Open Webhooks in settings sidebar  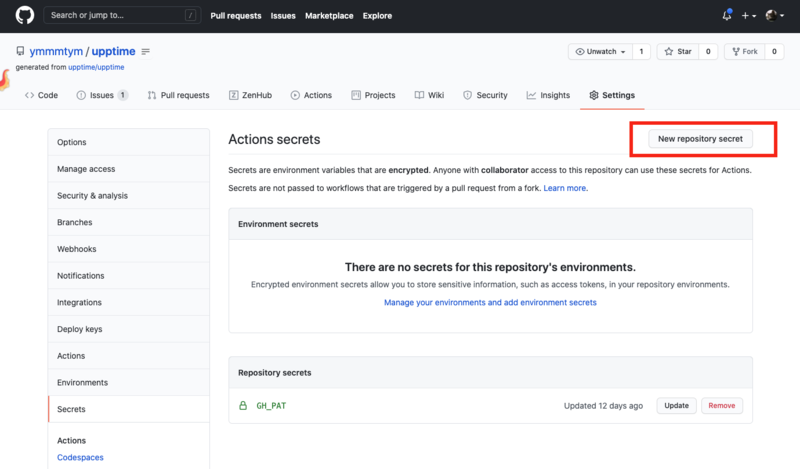[129, 249]
